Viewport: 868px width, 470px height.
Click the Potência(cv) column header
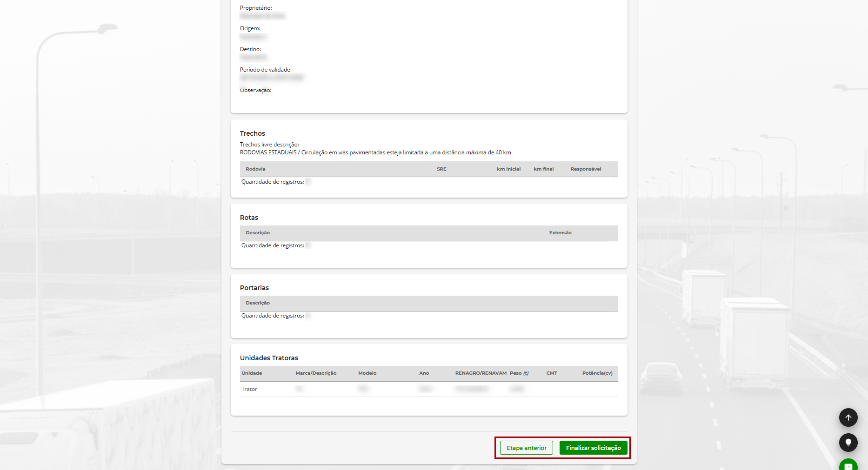point(597,373)
